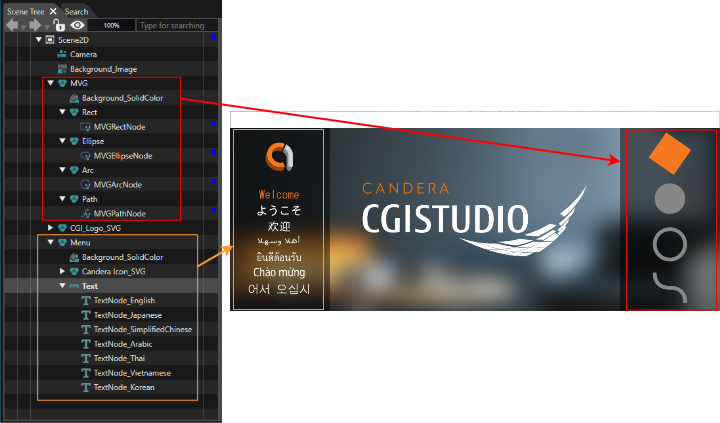Navigate forward with the right arrow button
Viewport: 720px width, 423px height.
[x=35, y=25]
